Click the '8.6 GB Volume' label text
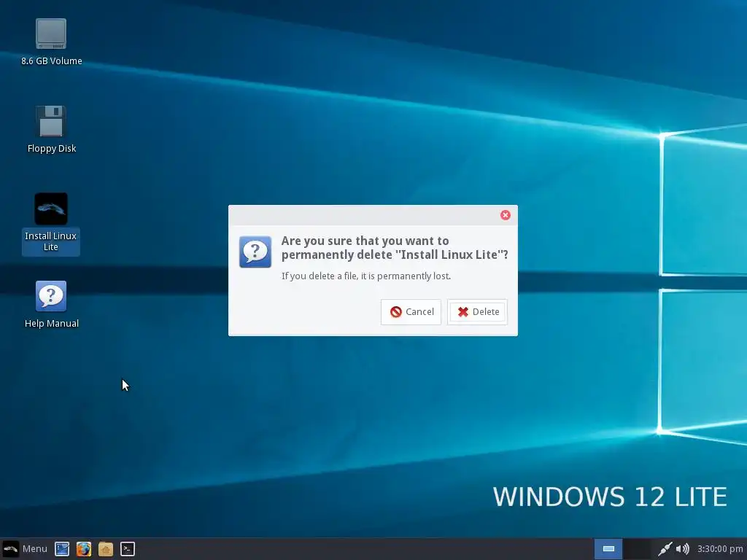747x560 pixels. (52, 61)
